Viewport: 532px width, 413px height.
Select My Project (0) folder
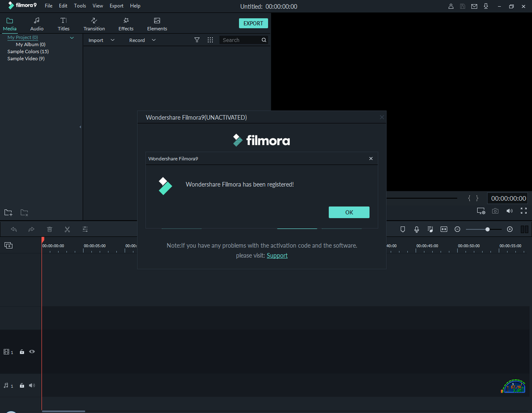coord(23,37)
